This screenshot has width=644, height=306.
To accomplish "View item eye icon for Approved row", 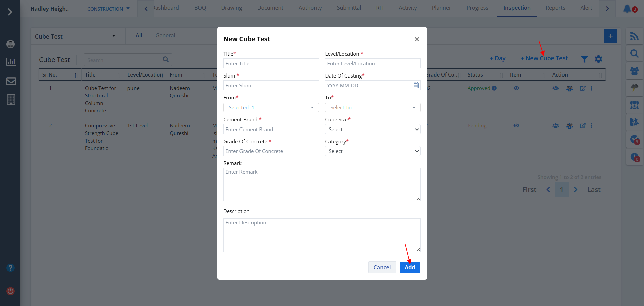I will click(516, 88).
